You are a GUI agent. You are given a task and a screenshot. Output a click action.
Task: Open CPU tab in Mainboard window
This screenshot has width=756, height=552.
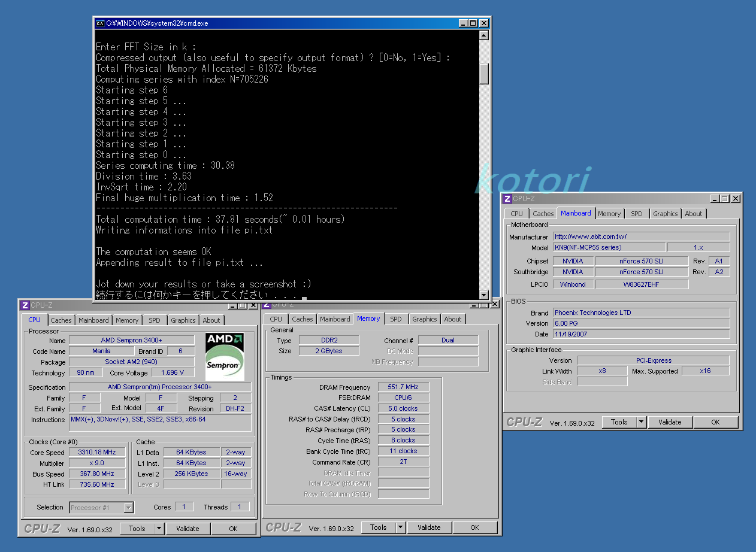tap(517, 214)
